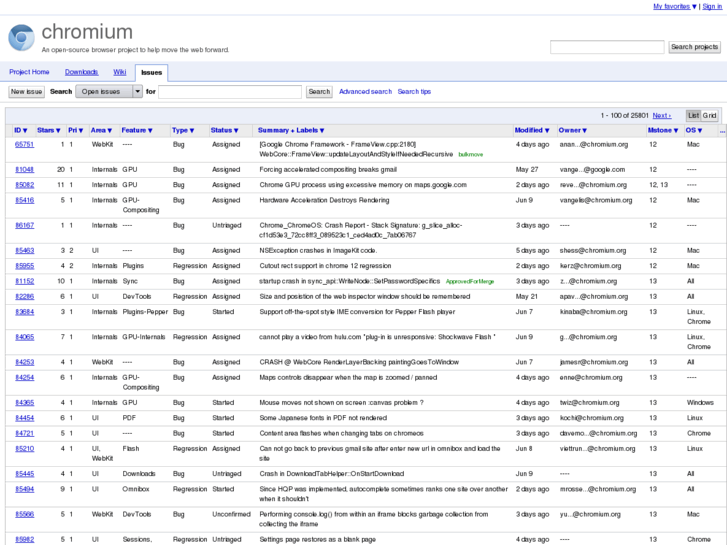Open issue 85566

[25, 514]
